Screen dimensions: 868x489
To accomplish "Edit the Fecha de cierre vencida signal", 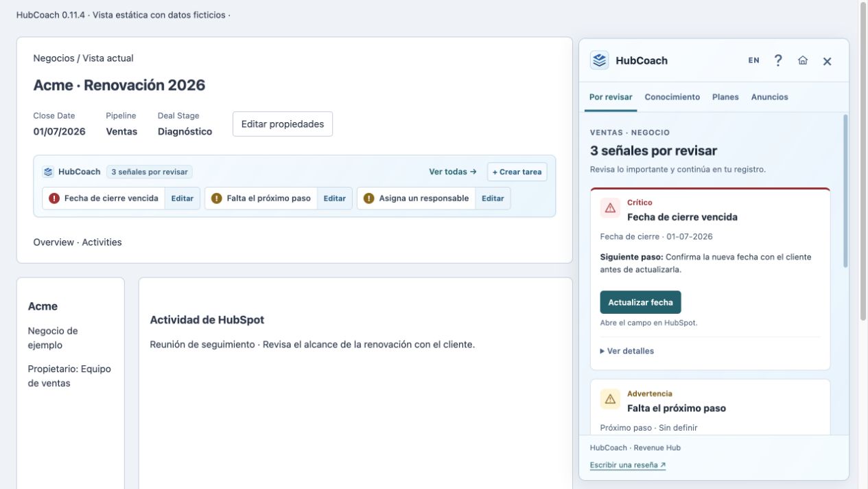I will coord(183,198).
